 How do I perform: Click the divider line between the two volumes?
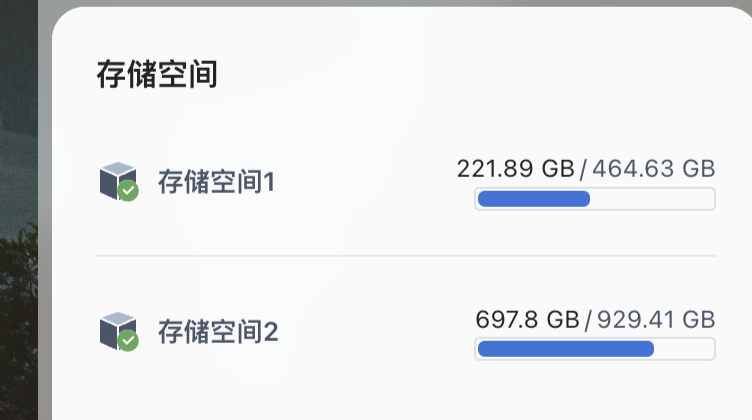[x=405, y=256]
